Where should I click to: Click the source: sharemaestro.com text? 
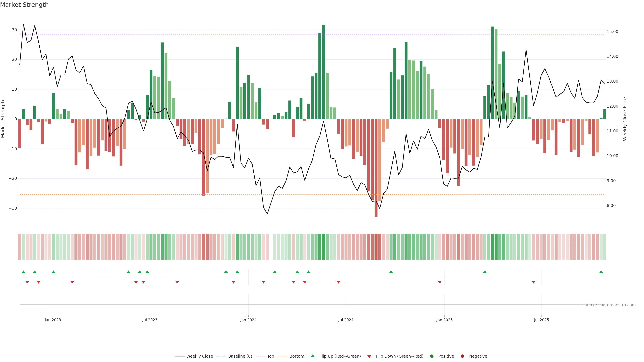(609, 305)
